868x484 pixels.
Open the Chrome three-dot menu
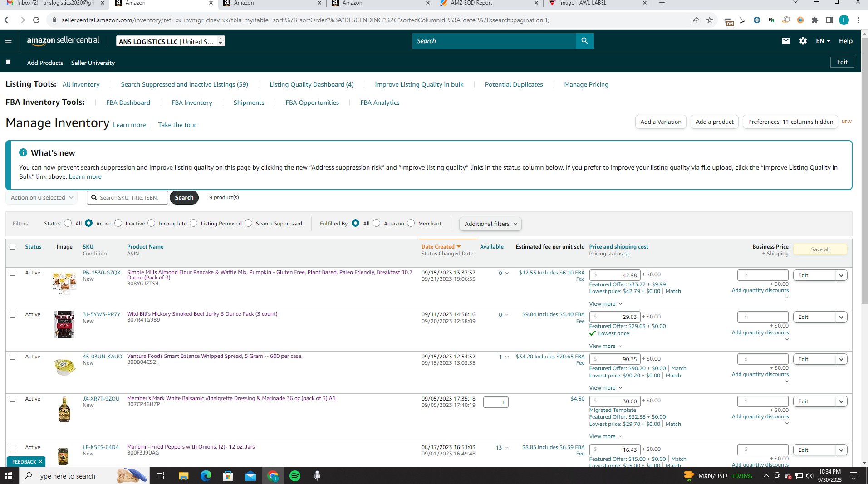858,20
